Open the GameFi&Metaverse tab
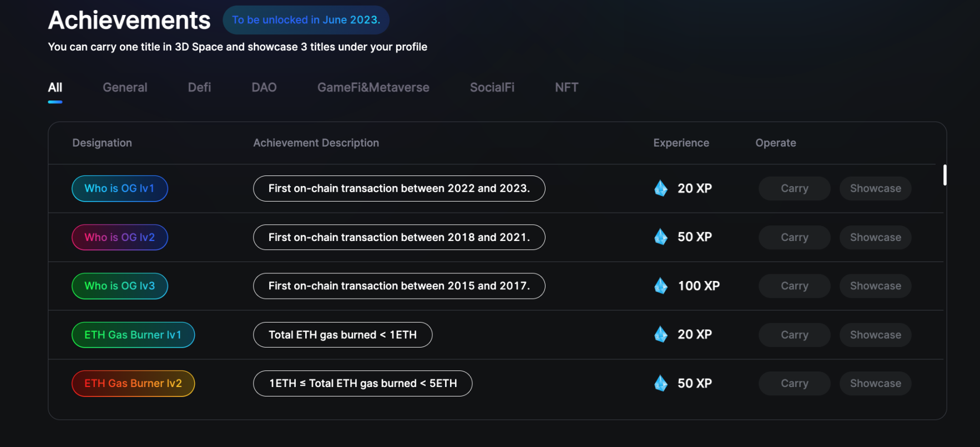 pos(373,88)
